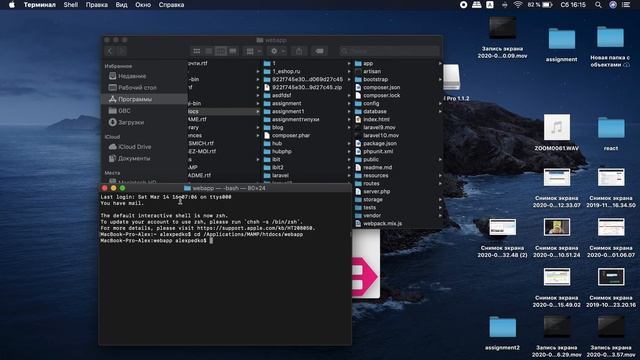The image size is (640, 360).
Task: Click the Siri icon in menu bar
Action: pos(613,5)
